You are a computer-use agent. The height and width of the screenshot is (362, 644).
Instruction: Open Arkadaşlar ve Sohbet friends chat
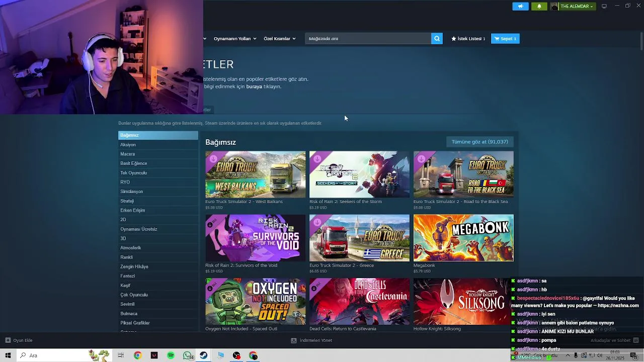tap(614, 340)
